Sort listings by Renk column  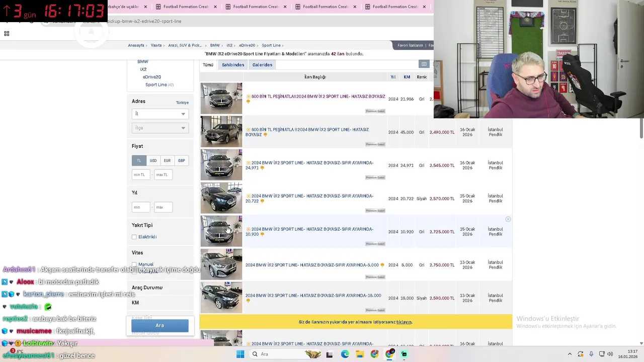pyautogui.click(x=422, y=77)
